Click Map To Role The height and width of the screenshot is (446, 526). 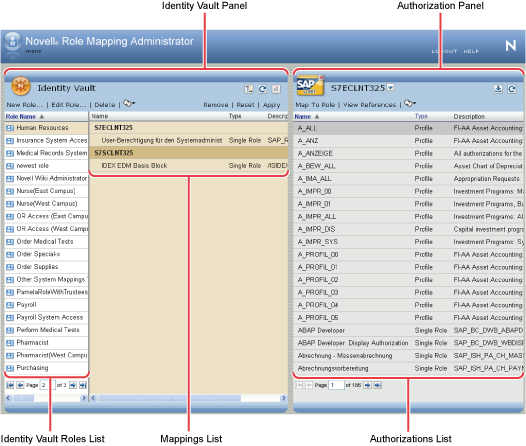(315, 105)
